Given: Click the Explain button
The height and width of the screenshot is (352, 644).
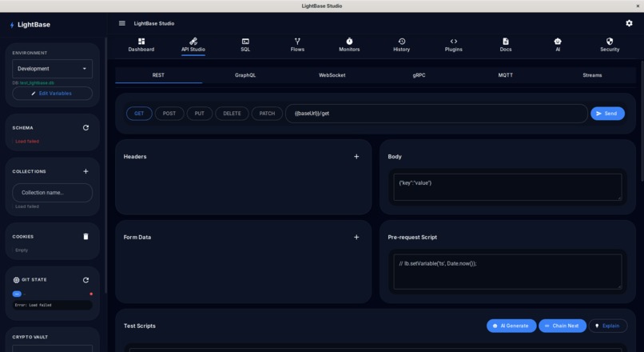Looking at the screenshot, I should point(608,326).
